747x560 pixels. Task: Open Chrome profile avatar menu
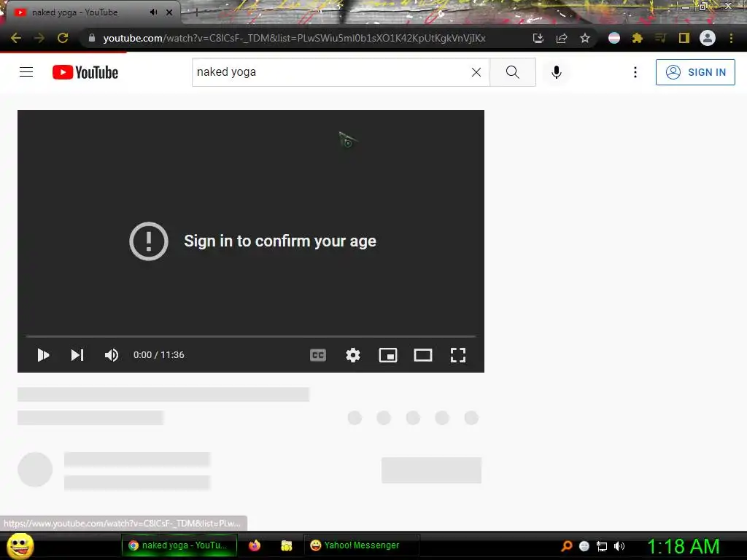coord(708,38)
